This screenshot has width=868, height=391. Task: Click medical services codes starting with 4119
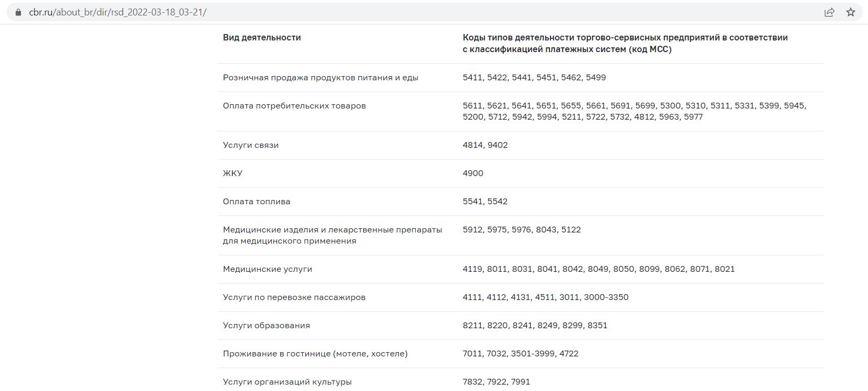(599, 269)
